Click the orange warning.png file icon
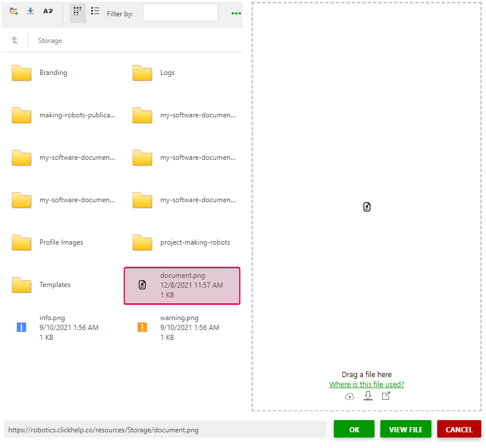 point(142,327)
